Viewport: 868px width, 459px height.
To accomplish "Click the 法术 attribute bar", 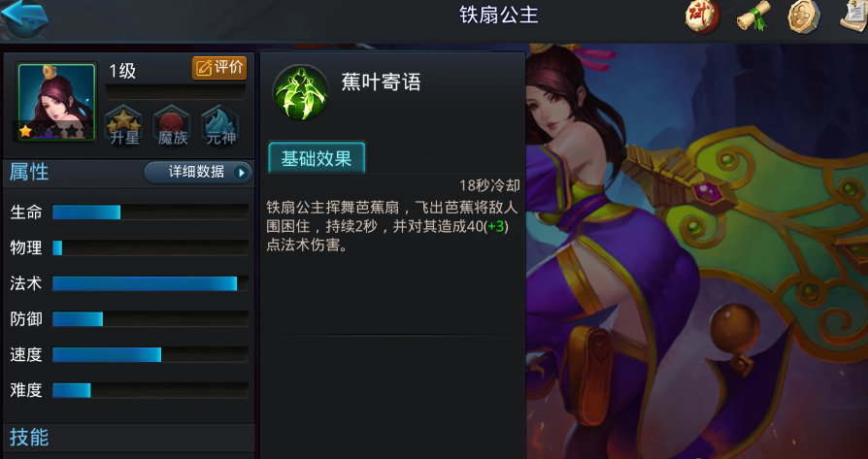I will (150, 283).
